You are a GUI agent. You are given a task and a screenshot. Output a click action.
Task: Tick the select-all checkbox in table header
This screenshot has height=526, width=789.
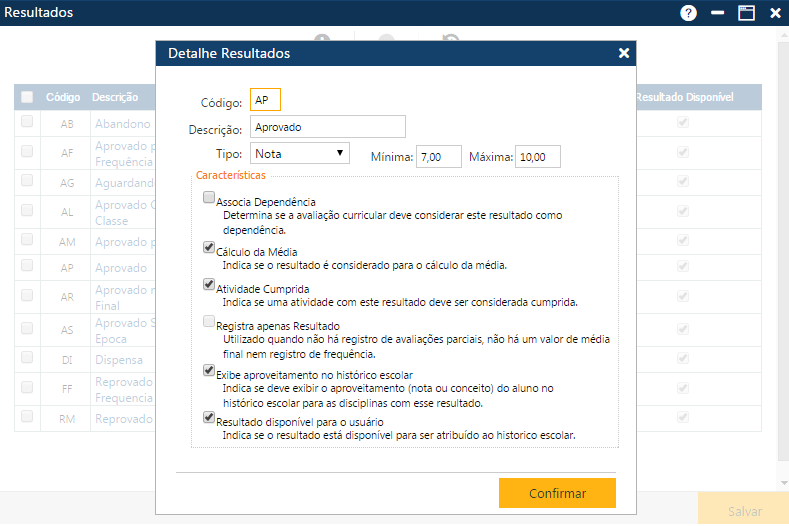(27, 97)
